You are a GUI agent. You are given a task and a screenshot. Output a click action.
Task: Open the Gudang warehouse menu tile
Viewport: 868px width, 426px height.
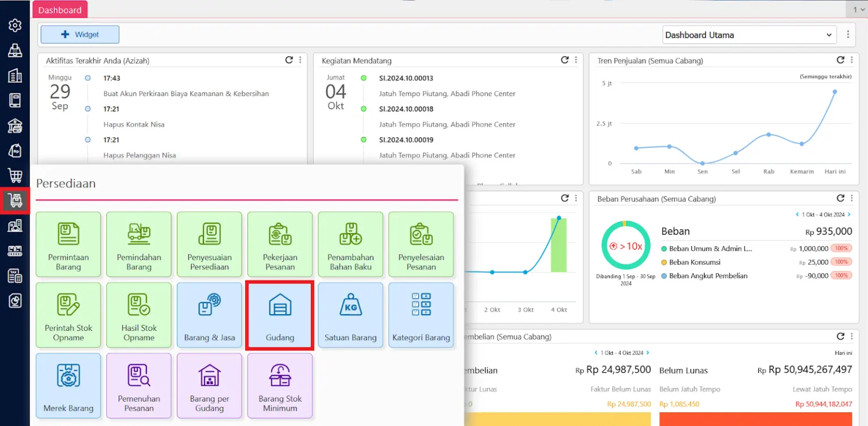click(x=280, y=315)
